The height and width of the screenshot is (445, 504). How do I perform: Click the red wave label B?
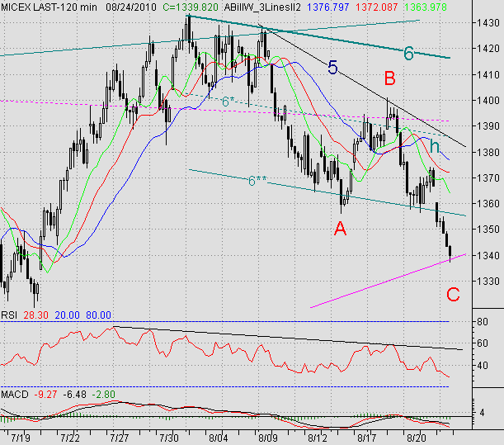coord(389,78)
